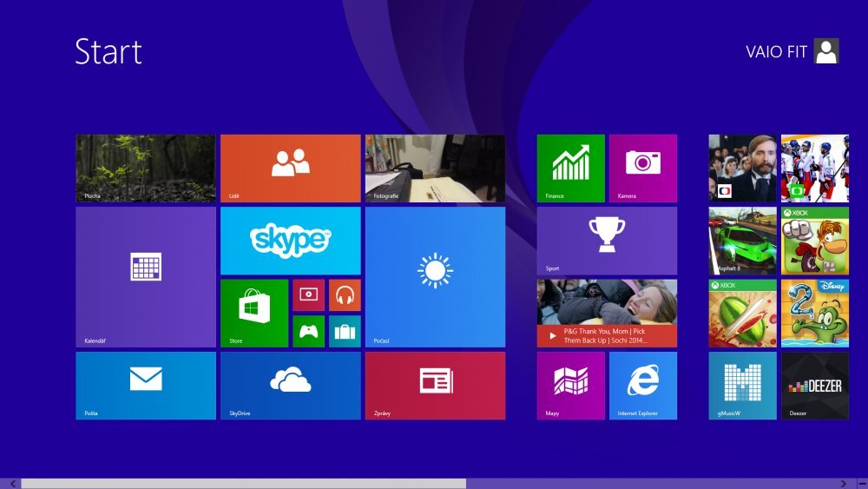Open the small Xbox Games controller tile
The image size is (868, 489).
click(308, 331)
